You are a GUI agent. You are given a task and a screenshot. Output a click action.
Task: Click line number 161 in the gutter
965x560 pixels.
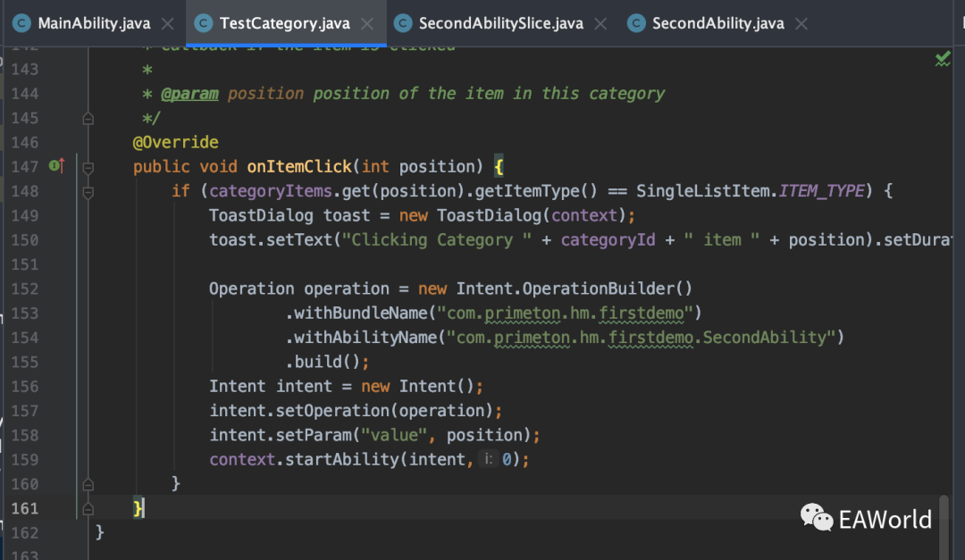click(25, 508)
